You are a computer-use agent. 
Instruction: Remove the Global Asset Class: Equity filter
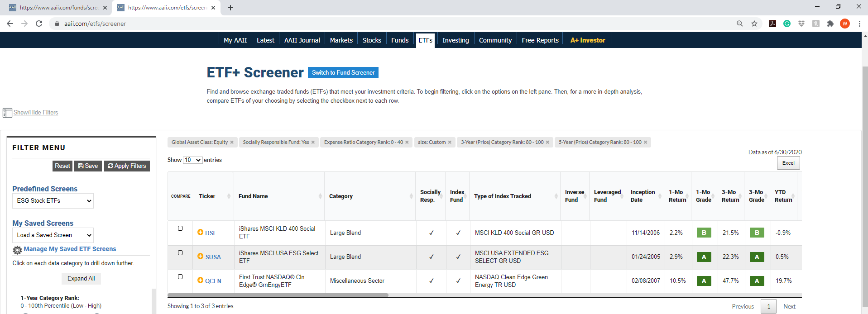point(232,143)
